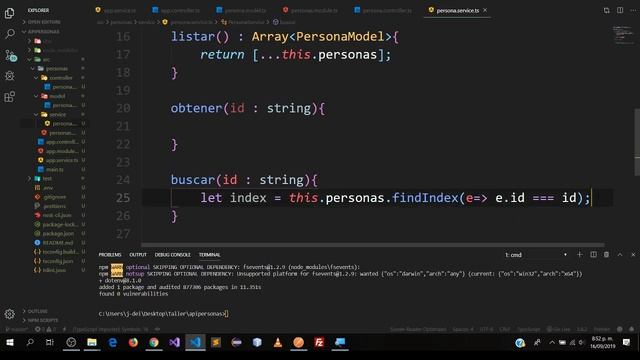Click the Split Editor icon
The width and height of the screenshot is (640, 360).
[620, 10]
